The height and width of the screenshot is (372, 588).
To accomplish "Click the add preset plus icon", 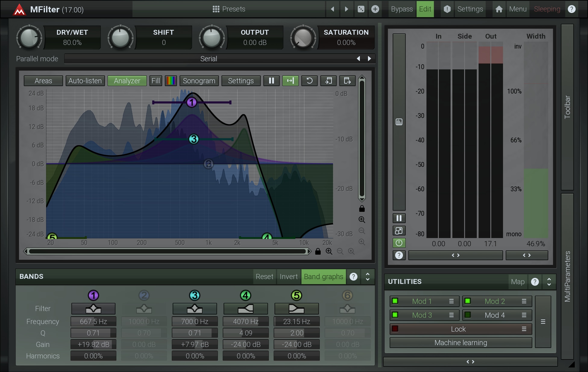I will click(375, 9).
